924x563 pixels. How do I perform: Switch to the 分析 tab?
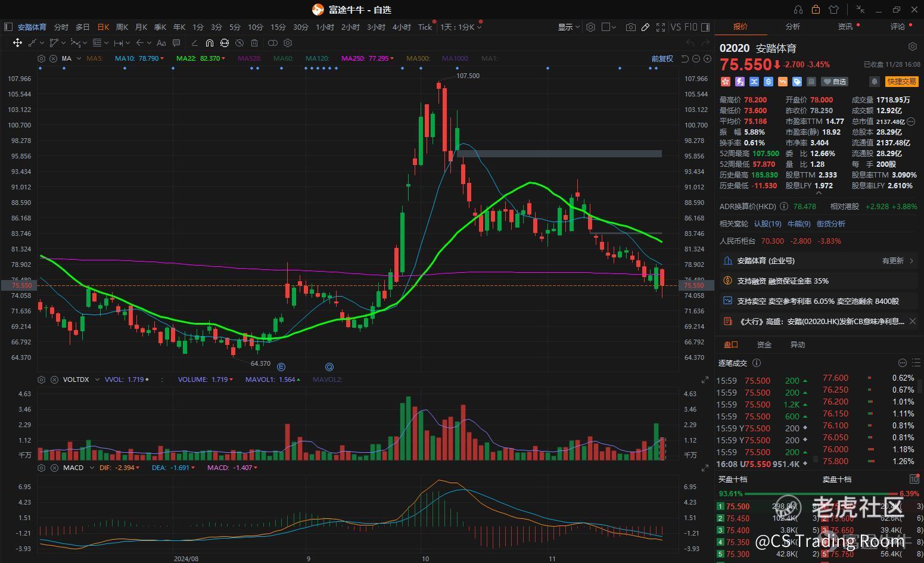coord(792,27)
